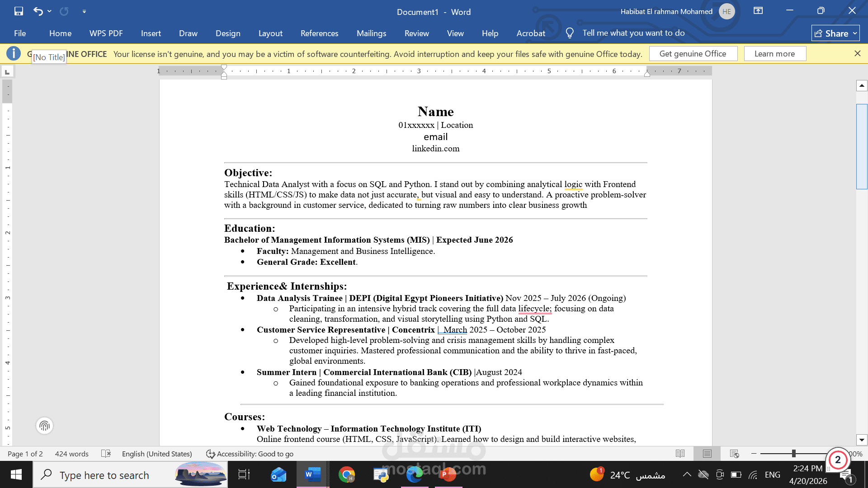Click the weather 24°C widget
The height and width of the screenshot is (488, 868).
tap(627, 475)
